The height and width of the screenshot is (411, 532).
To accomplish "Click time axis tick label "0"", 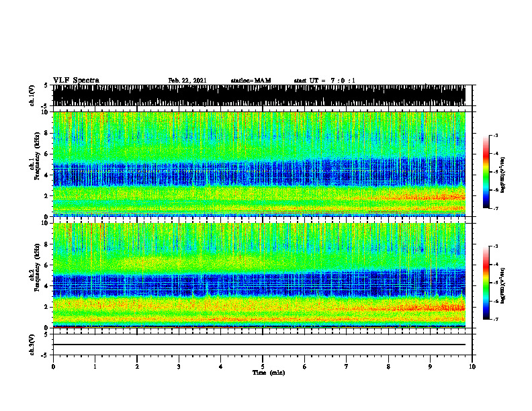I will point(53,367).
